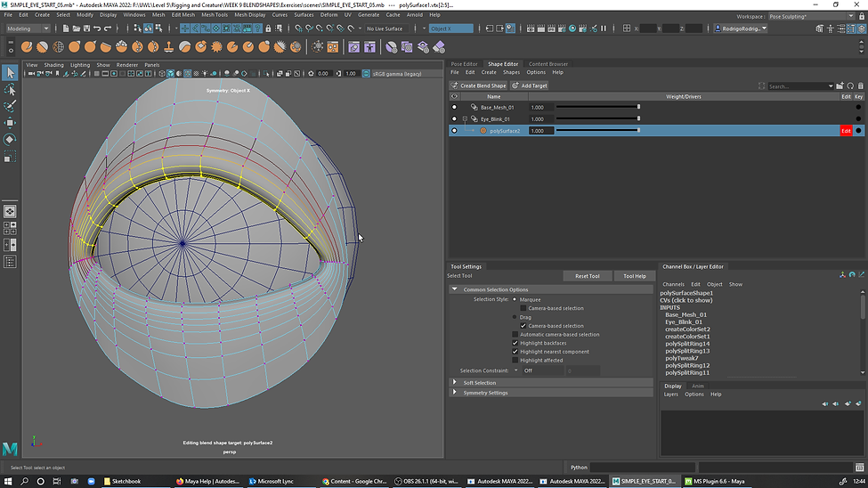The height and width of the screenshot is (488, 868).
Task: Select Marquee selection style
Action: [x=515, y=299]
